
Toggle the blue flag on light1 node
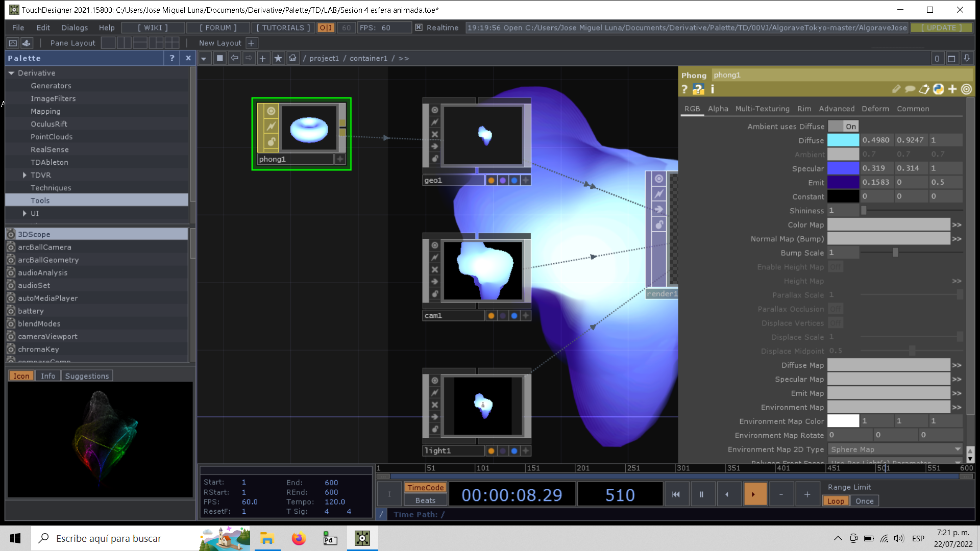click(x=514, y=451)
